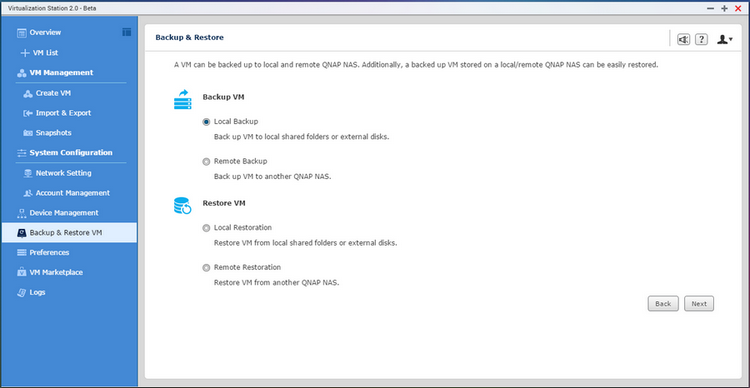Click the VM Marketplace store icon
The width and height of the screenshot is (750, 388).
click(x=22, y=272)
